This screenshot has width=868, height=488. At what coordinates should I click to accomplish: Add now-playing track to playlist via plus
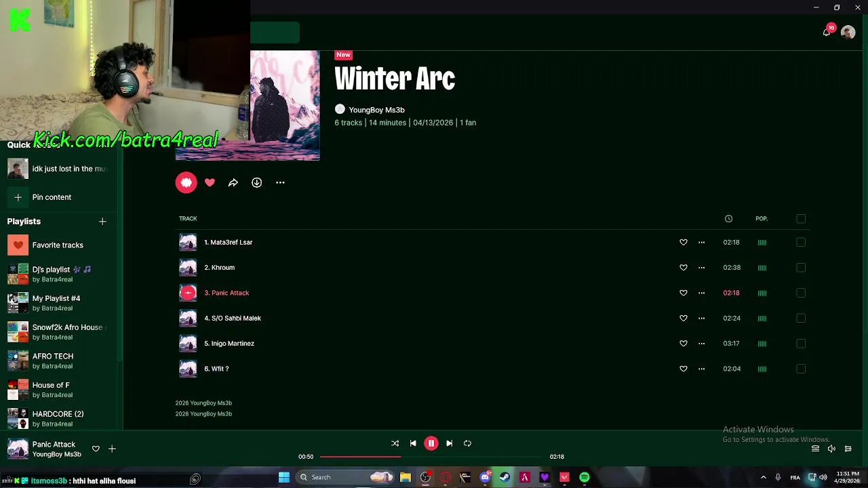point(112,449)
